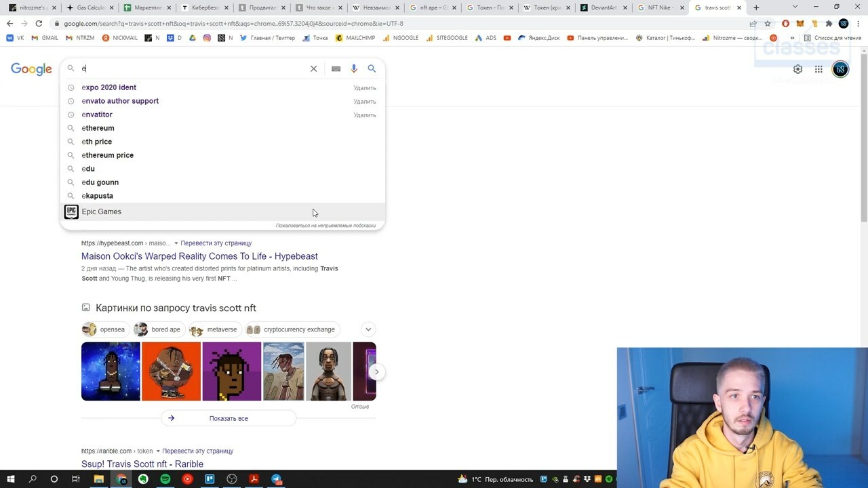
Task: Click the magnifier search button in search box
Action: click(372, 68)
